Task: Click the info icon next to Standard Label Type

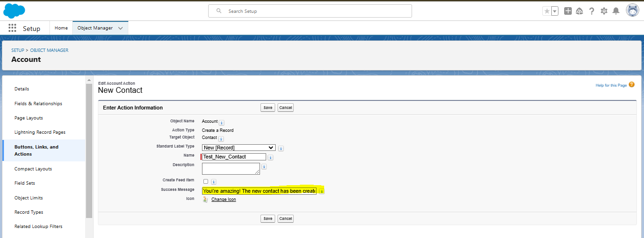Action: pyautogui.click(x=281, y=149)
